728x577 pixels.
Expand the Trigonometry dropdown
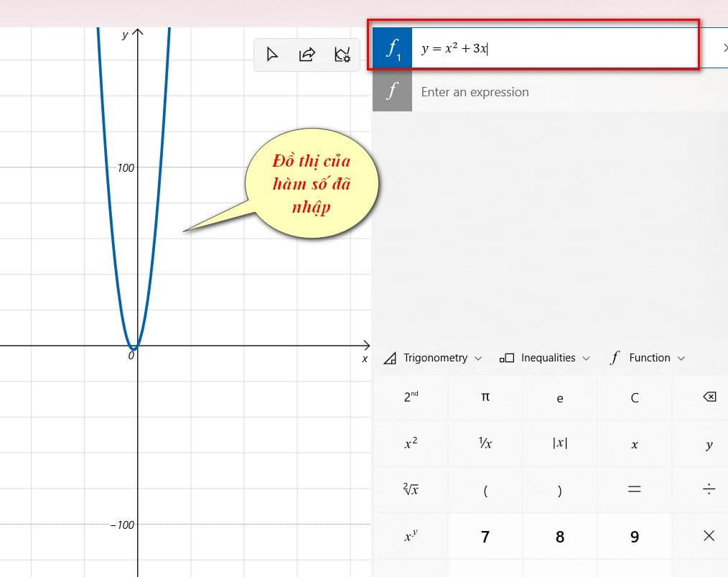(433, 358)
